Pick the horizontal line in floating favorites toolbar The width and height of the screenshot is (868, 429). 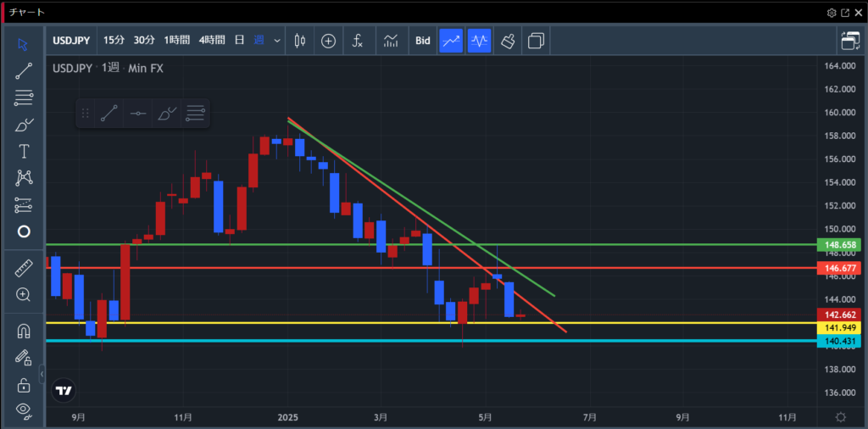point(138,114)
